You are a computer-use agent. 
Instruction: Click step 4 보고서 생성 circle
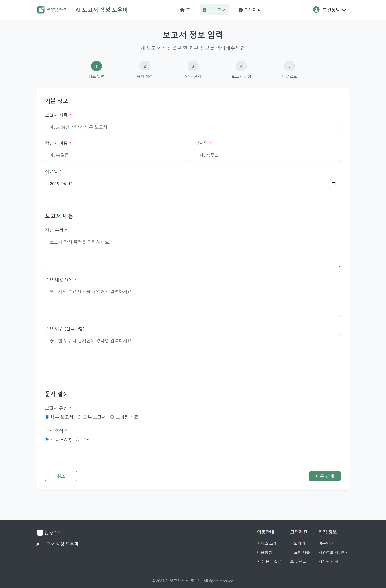click(241, 66)
